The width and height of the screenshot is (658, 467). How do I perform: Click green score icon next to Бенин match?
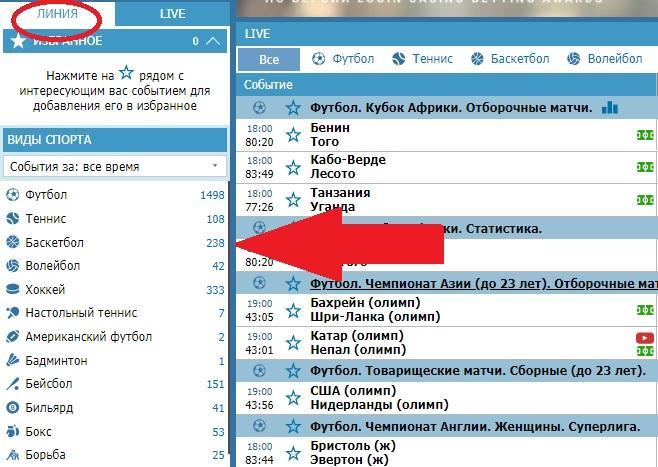[x=645, y=136]
